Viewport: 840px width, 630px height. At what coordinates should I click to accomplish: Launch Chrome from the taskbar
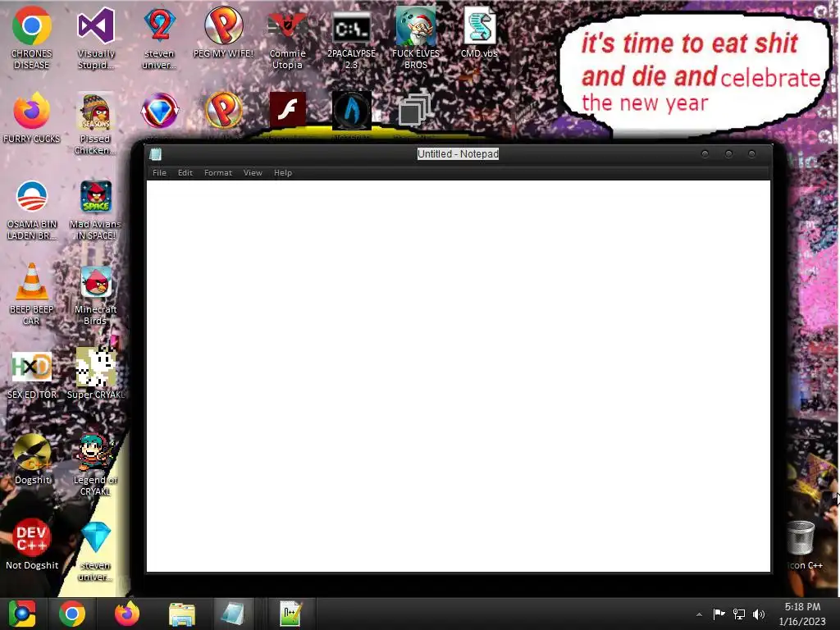[72, 614]
